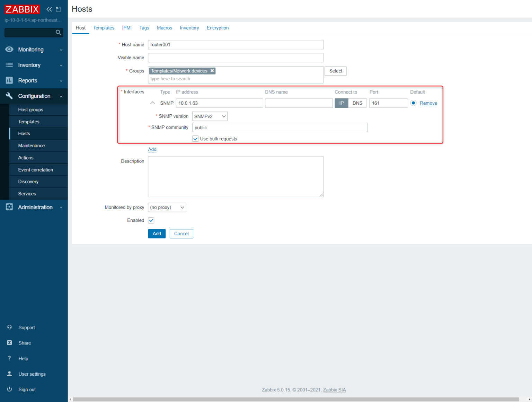This screenshot has height=402, width=532.
Task: Click the search magnifier icon
Action: tap(58, 32)
